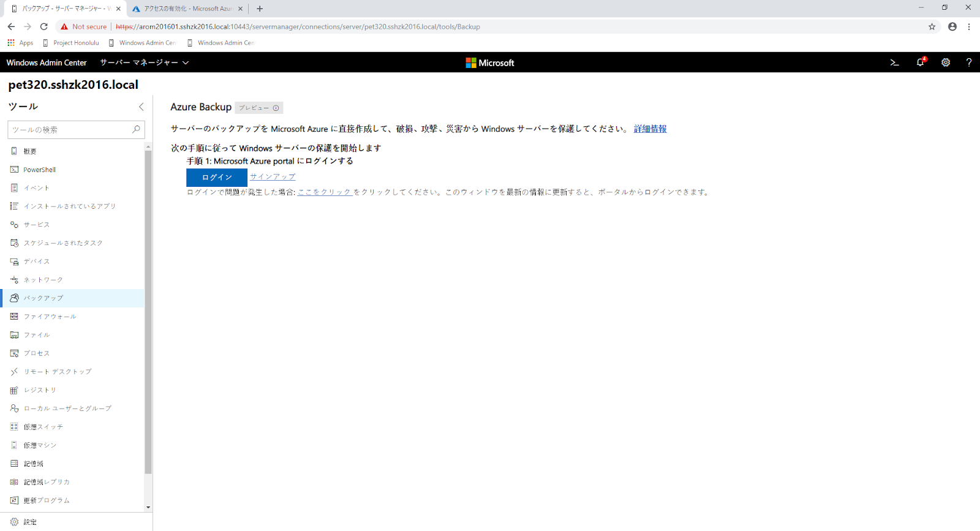
Task: Click the tools list scrollbar thumb
Action: tap(148, 312)
